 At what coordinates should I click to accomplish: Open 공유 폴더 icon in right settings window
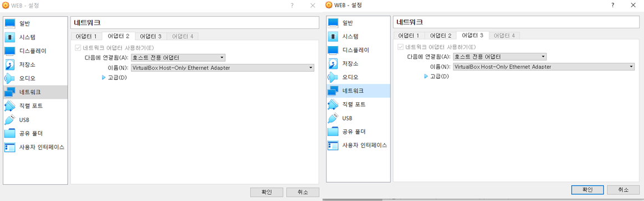click(x=333, y=132)
